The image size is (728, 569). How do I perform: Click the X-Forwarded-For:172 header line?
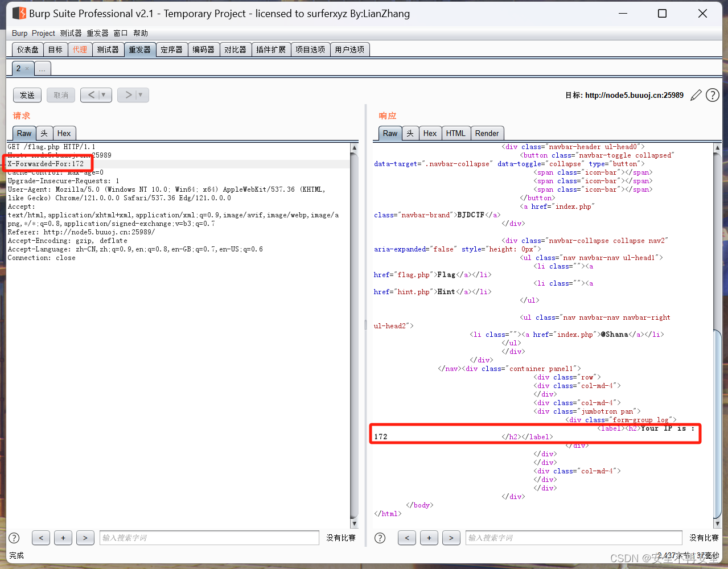46,164
